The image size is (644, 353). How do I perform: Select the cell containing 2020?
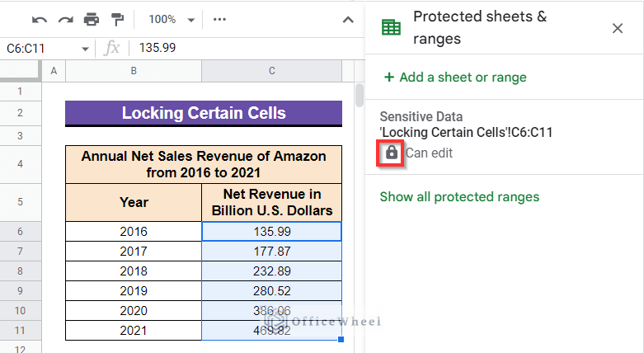click(x=134, y=311)
